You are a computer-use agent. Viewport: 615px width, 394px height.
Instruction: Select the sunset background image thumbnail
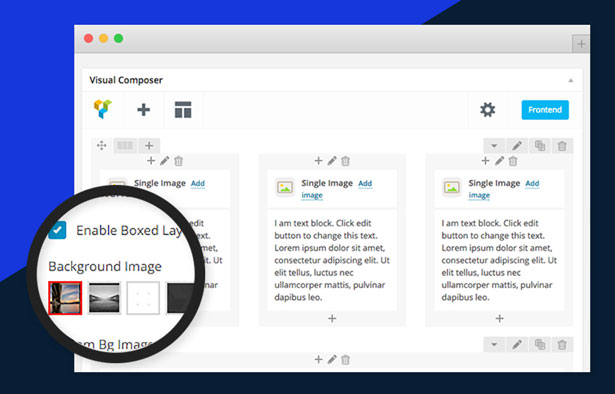tap(65, 298)
